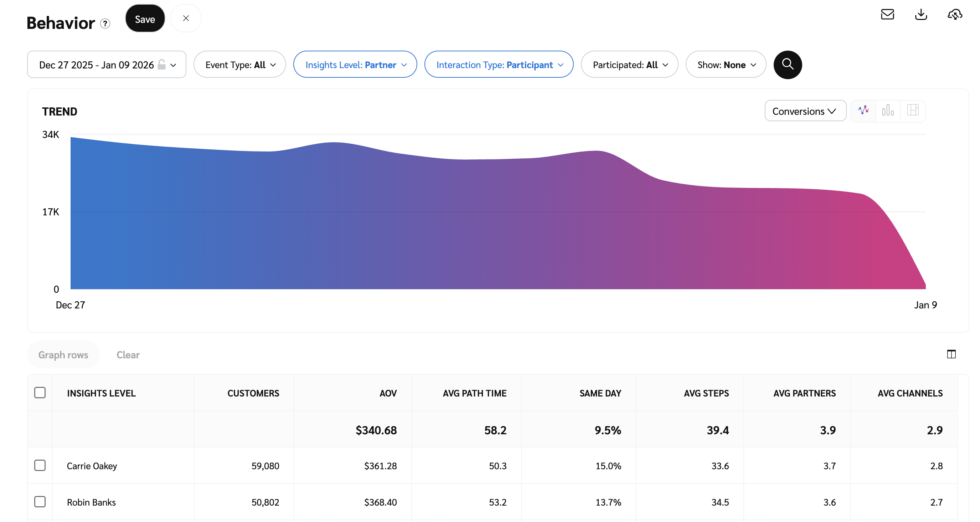
Task: Click the Clear link
Action: coord(128,355)
